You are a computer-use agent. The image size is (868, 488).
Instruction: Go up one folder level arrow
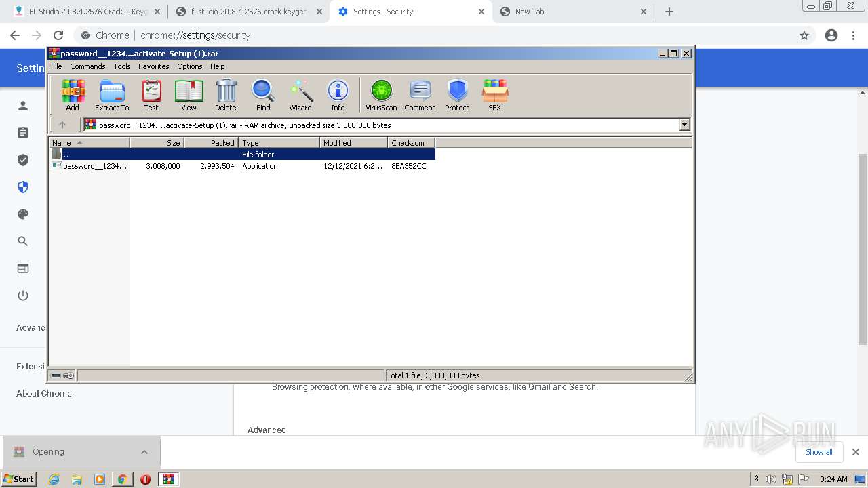click(62, 125)
